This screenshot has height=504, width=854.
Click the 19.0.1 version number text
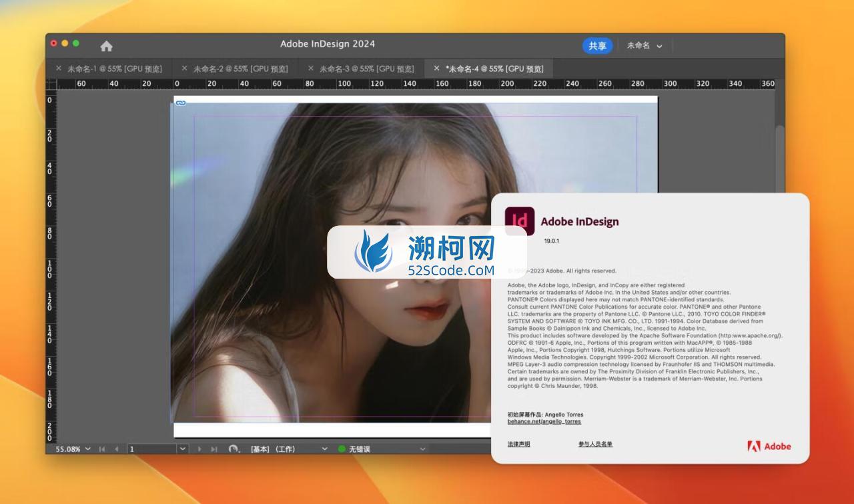click(551, 241)
